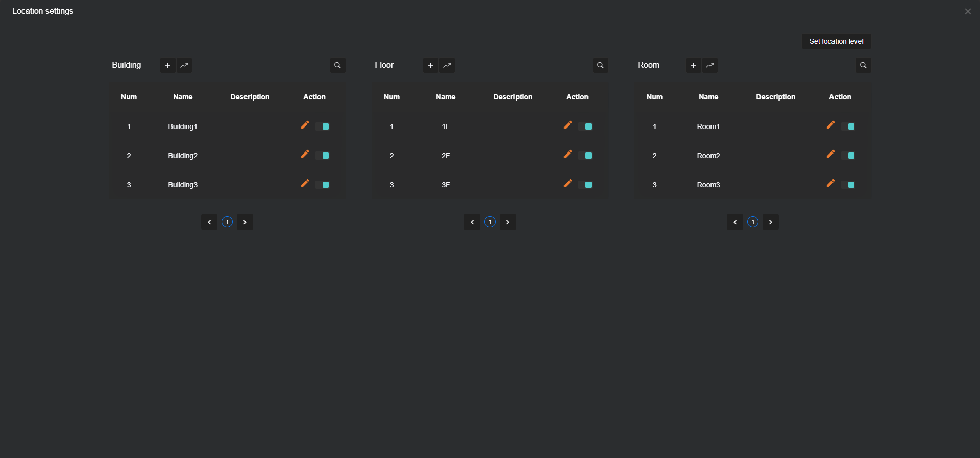Viewport: 980px width, 458px height.
Task: Disable the Room2 toggle switch
Action: (x=848, y=156)
